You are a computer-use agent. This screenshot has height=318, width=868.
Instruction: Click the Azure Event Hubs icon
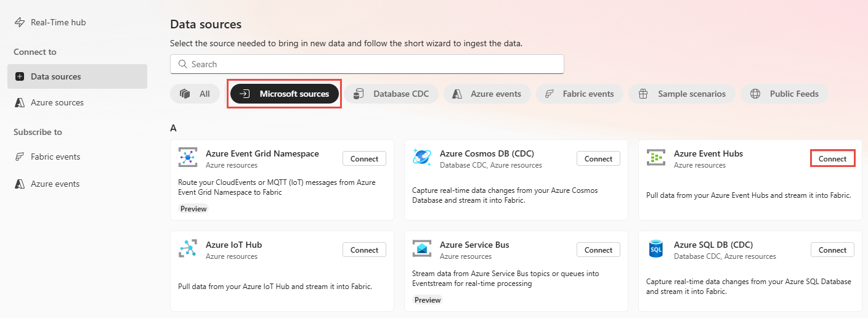[x=656, y=157]
